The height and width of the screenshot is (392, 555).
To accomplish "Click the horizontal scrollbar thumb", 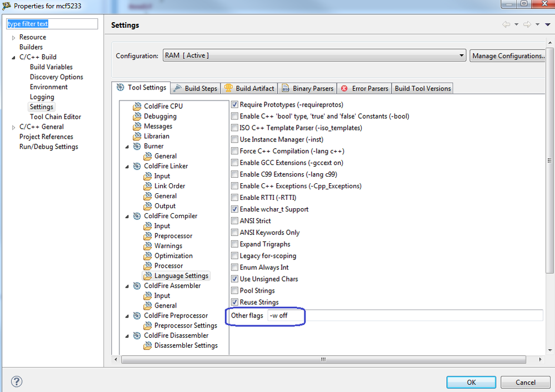I will [x=323, y=359].
